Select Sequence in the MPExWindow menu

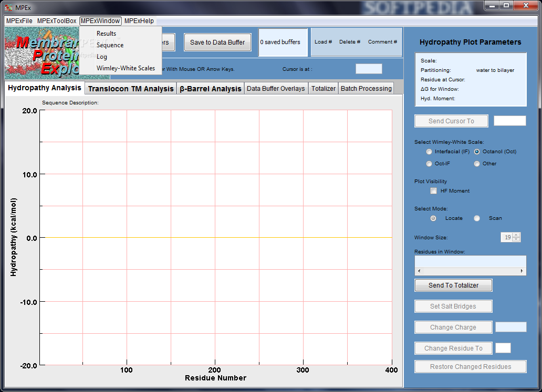click(x=110, y=45)
